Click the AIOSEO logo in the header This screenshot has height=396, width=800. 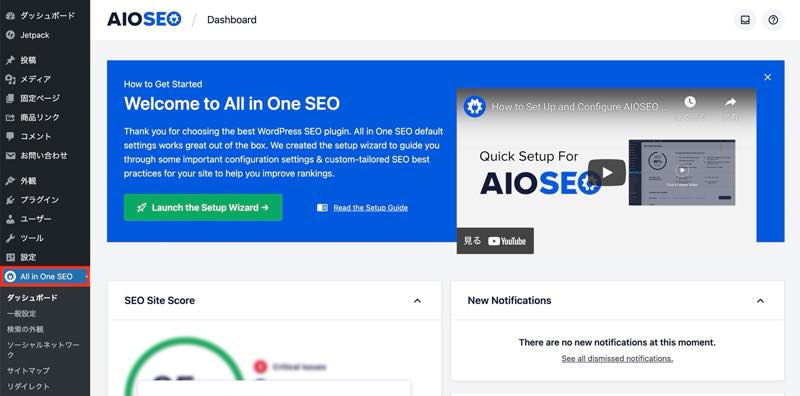point(144,20)
